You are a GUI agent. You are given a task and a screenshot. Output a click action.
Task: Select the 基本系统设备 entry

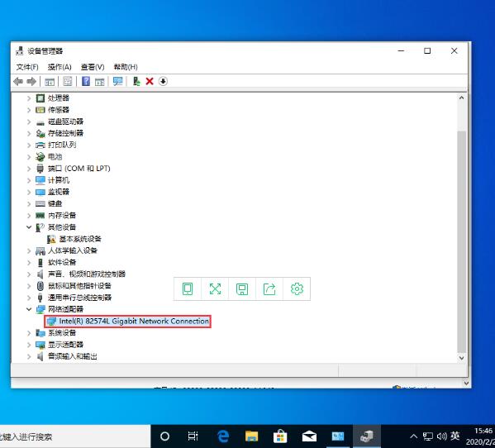[x=80, y=239]
